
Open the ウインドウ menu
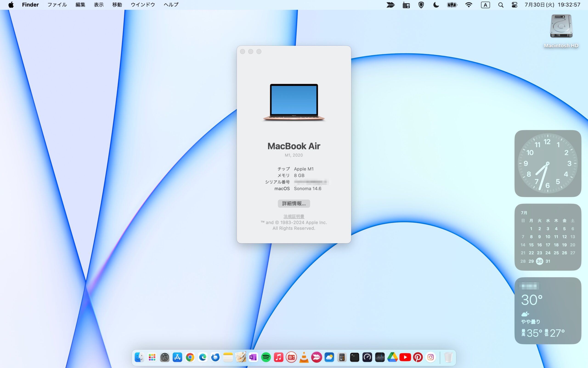point(143,5)
